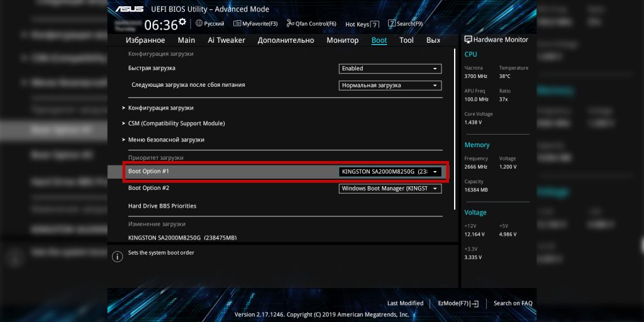Click the 4.986 V reading
This screenshot has width=644, height=322.
508,234
